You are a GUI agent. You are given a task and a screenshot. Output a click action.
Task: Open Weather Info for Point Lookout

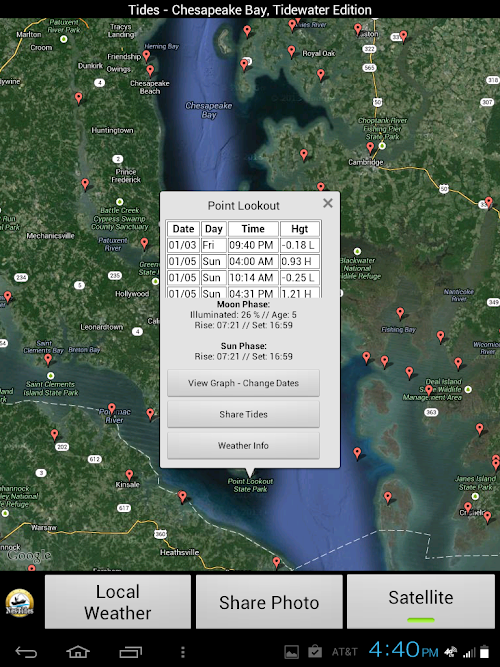click(243, 445)
